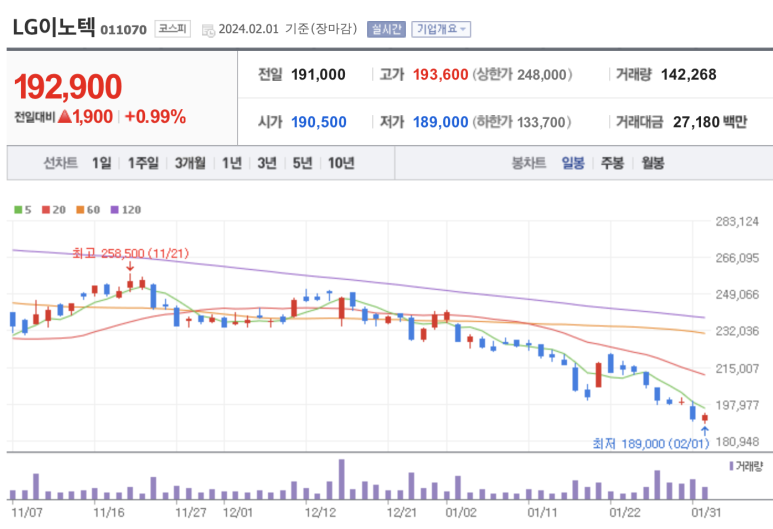Image resolution: width=773 pixels, height=529 pixels.
Task: Click the purple 거래량 volume legend marker
Action: click(731, 466)
